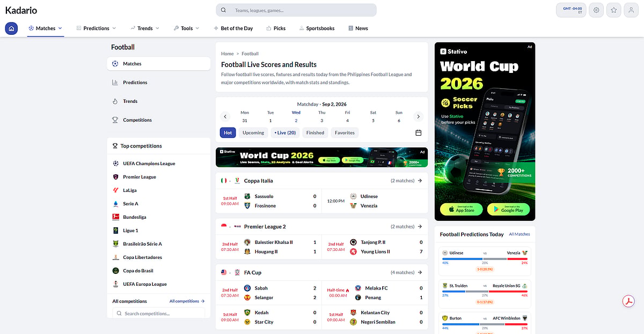Open Tanjong P. II vs Young Lions II match
The image size is (644, 334).
tap(375, 247)
